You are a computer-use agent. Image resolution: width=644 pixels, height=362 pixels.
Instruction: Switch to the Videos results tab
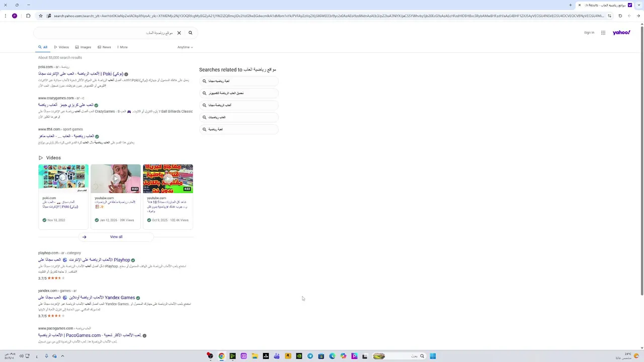[61, 47]
